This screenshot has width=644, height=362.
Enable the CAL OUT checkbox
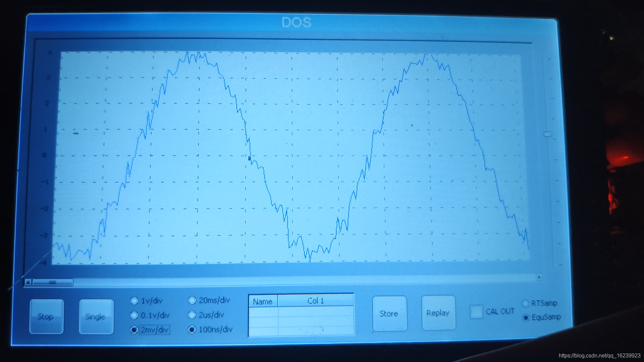476,312
